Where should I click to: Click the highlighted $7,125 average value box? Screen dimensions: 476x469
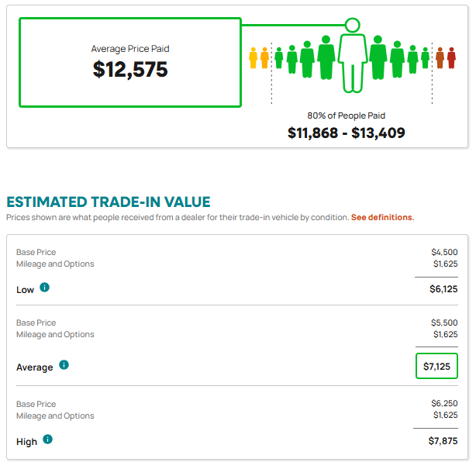coord(436,366)
